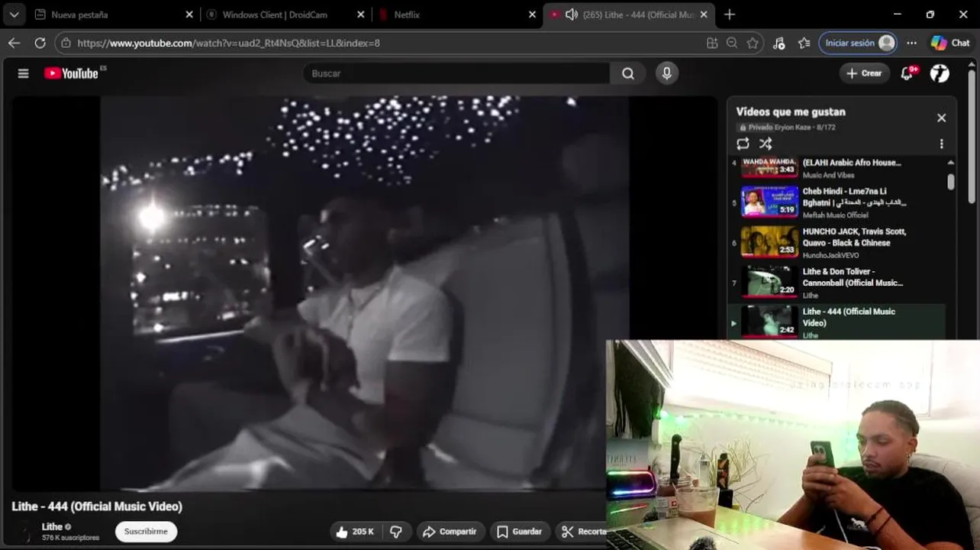The width and height of the screenshot is (980, 550).
Task: Click the YouTube search magnifier button
Action: [x=627, y=73]
